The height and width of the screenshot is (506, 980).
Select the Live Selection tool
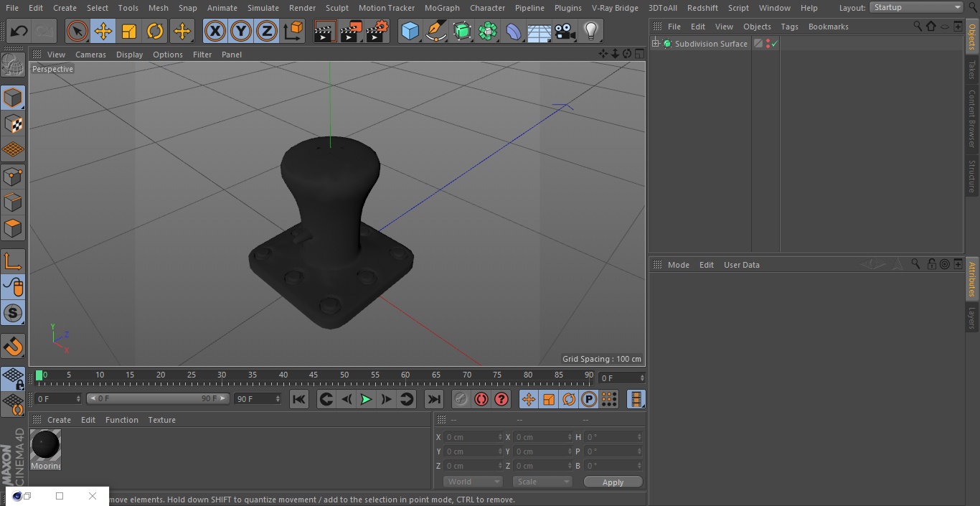(x=77, y=31)
